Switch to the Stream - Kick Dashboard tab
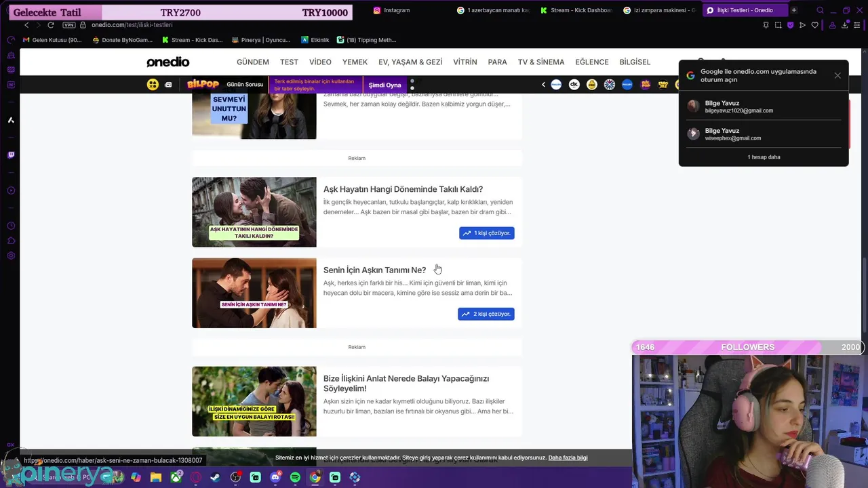The height and width of the screenshot is (488, 868). coord(576,10)
